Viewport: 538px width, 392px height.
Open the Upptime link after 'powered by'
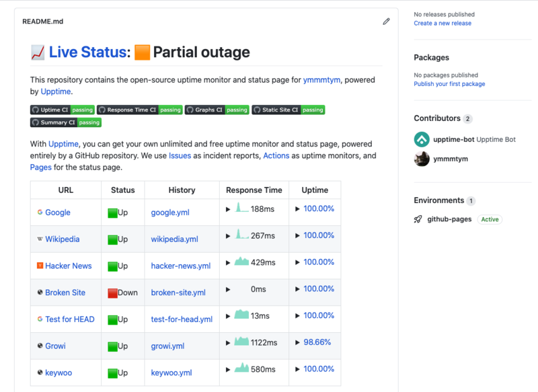click(x=56, y=91)
